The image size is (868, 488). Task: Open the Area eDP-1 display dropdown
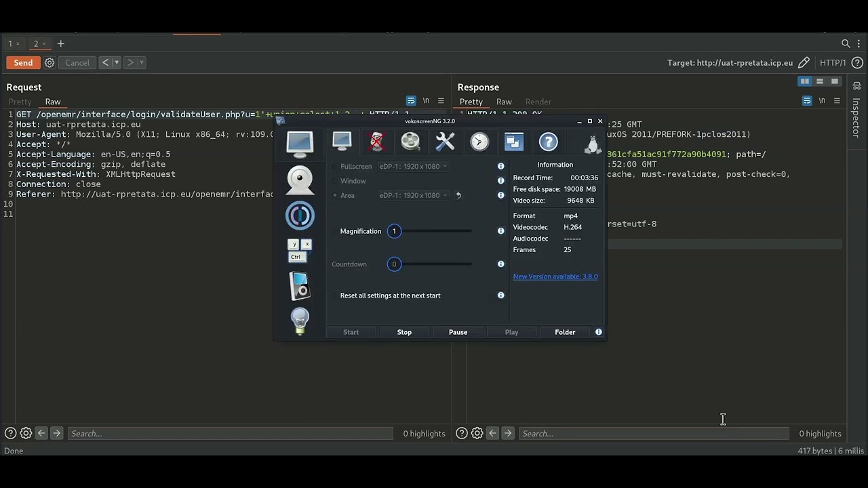pyautogui.click(x=413, y=195)
